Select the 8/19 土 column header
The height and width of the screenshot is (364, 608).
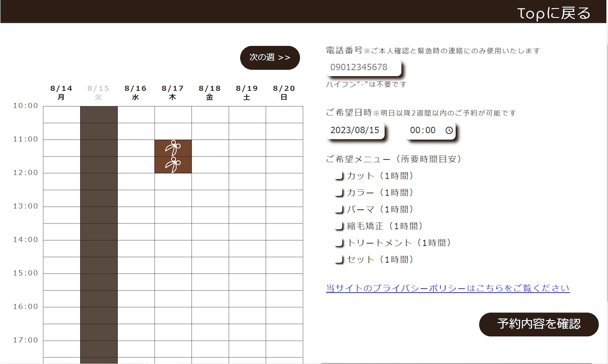click(x=247, y=93)
